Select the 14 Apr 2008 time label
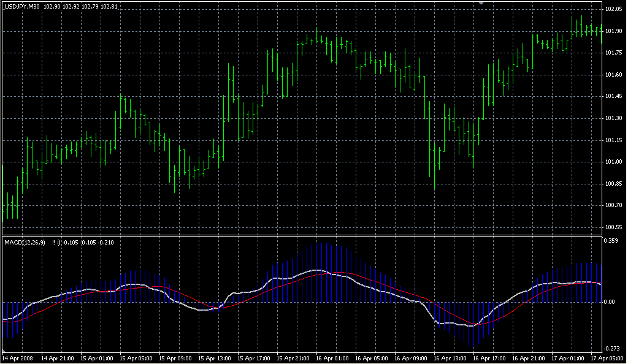628x364 pixels. (17, 358)
